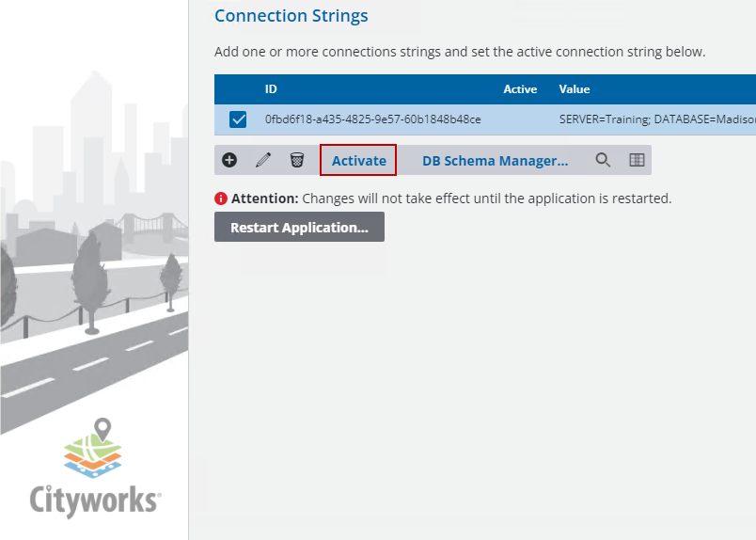Open the table columns grid icon
Screen dimensions: 756x540
coord(637,160)
